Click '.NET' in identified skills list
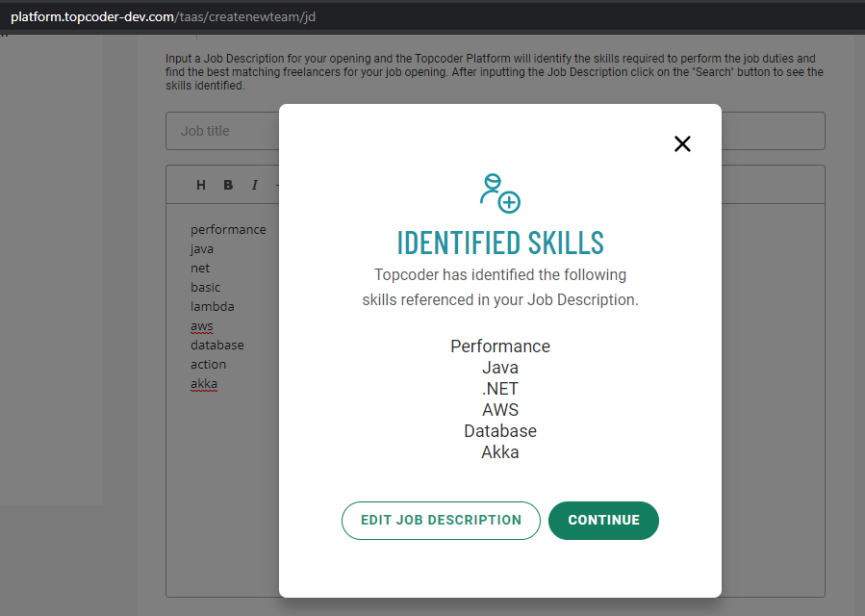Screen dimensions: 865x616 (x=500, y=389)
